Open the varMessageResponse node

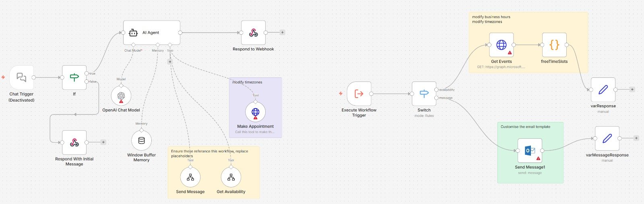[607, 139]
